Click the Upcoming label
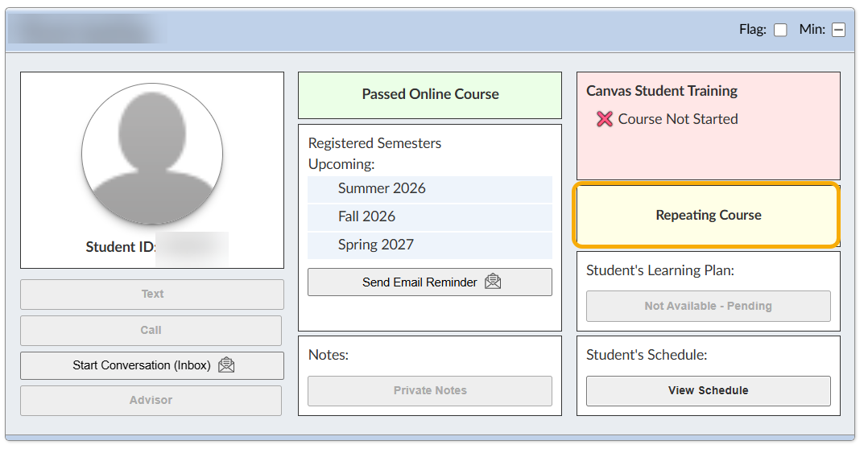Screen dimensions: 868x449 pyautogui.click(x=341, y=164)
